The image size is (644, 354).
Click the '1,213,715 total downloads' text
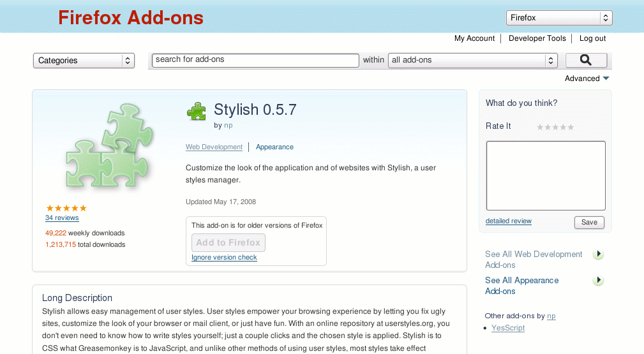tap(86, 244)
